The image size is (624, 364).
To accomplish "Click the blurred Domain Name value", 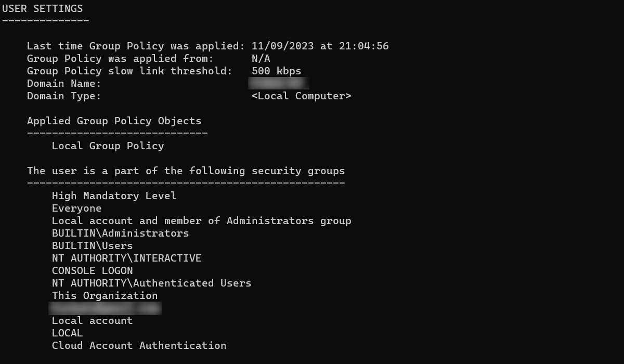I will pyautogui.click(x=278, y=83).
